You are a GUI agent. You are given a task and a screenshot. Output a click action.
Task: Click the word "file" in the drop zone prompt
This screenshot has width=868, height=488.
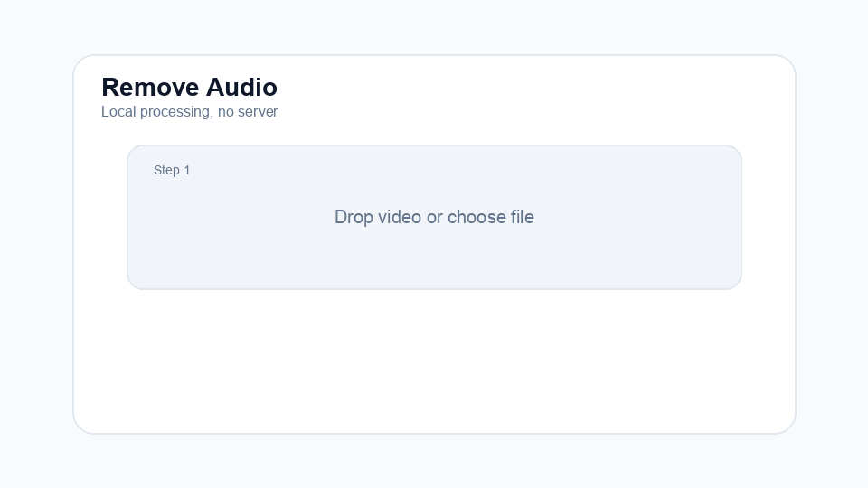[x=521, y=217]
